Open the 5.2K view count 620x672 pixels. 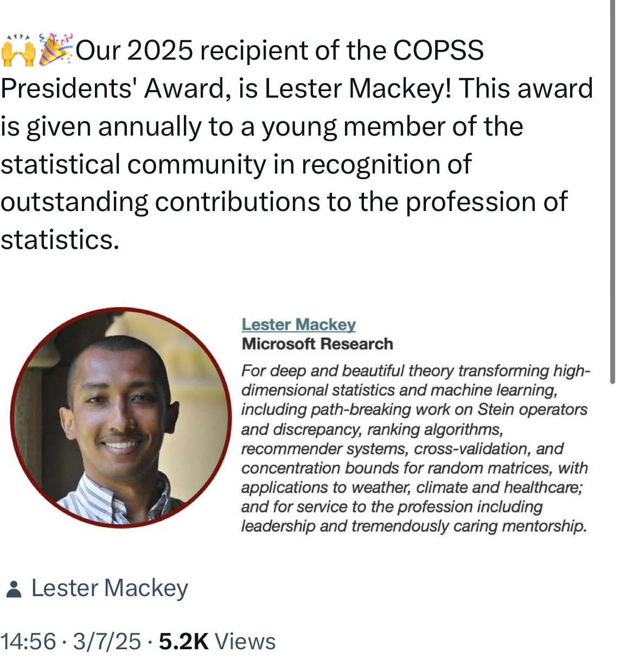click(183, 641)
